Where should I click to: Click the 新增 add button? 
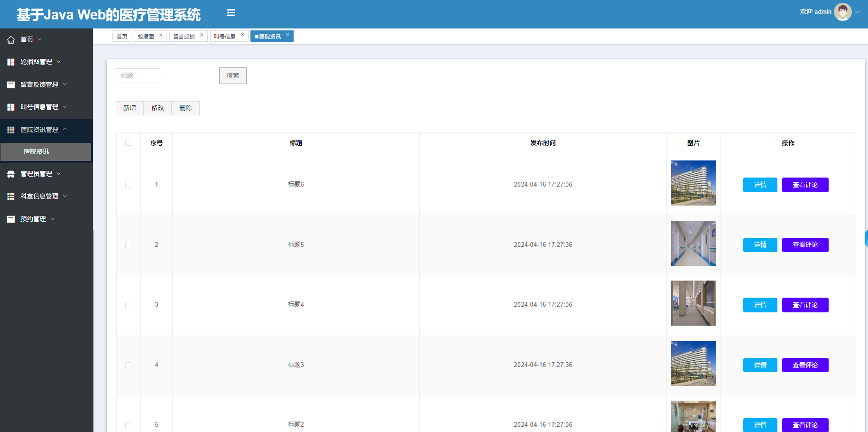[x=129, y=108]
